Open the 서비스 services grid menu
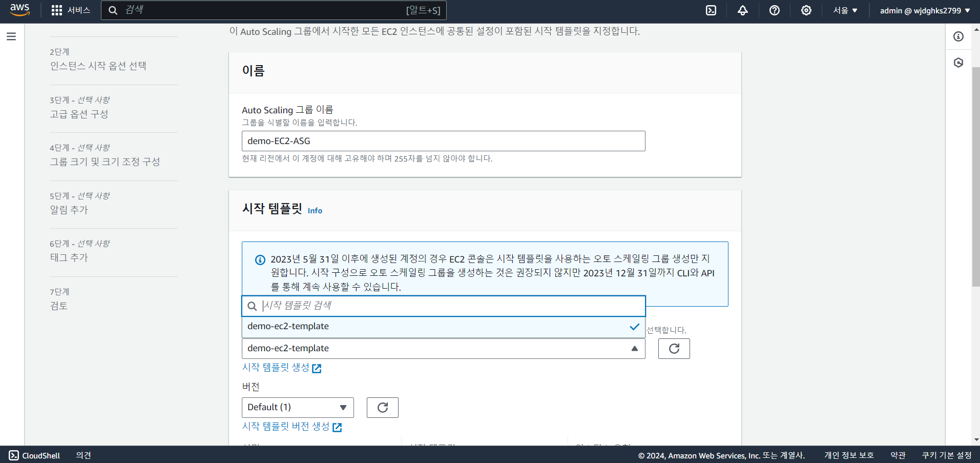980x463 pixels. click(71, 10)
